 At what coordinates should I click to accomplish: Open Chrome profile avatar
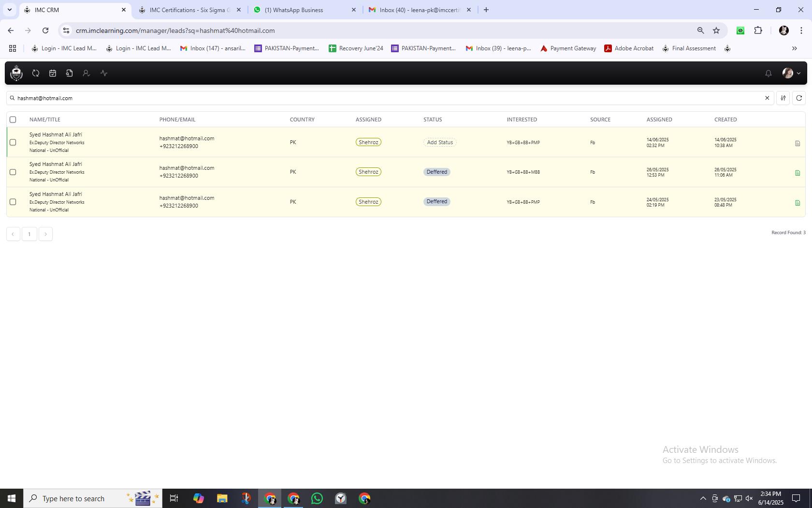tap(784, 30)
